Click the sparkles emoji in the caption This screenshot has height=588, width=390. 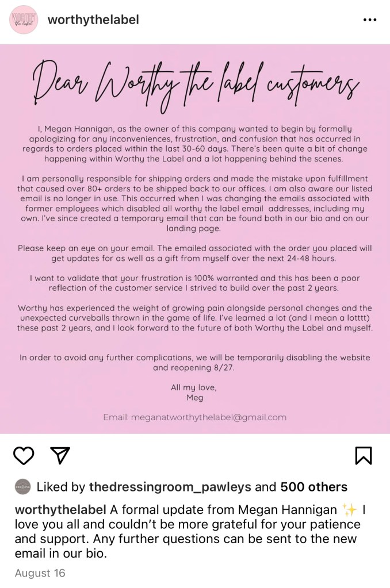(349, 510)
